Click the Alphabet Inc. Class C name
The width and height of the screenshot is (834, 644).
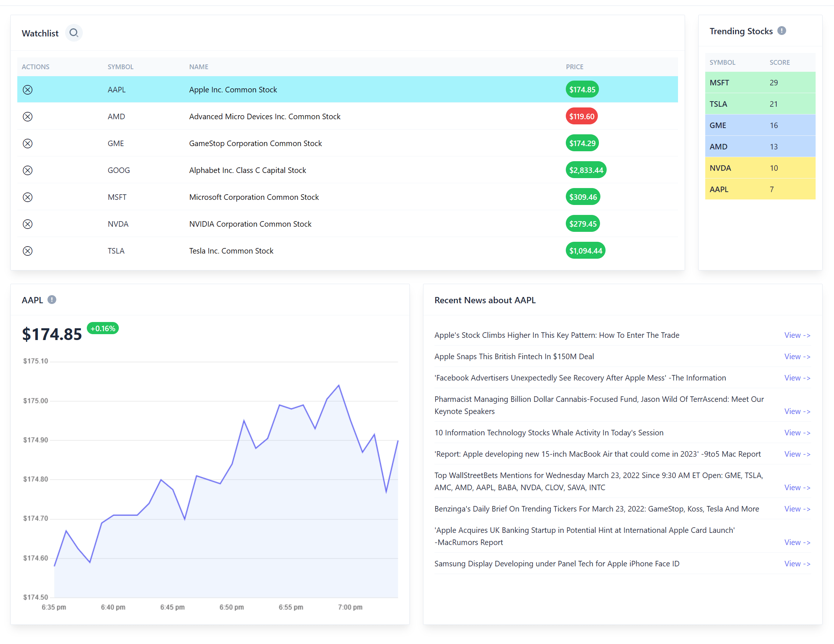click(248, 170)
